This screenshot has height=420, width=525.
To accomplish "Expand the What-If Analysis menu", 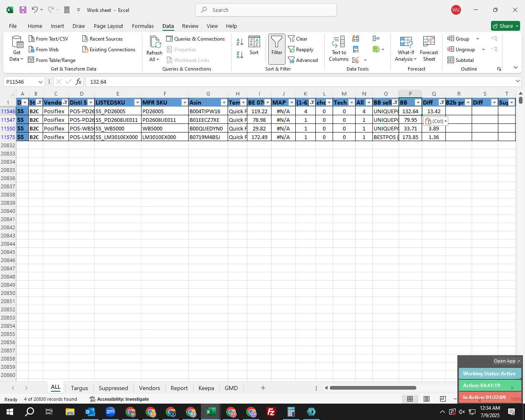I will coord(406,48).
